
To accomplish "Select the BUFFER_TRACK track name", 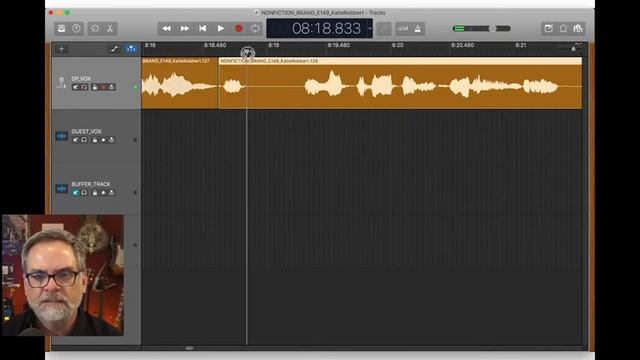I will coord(91,184).
